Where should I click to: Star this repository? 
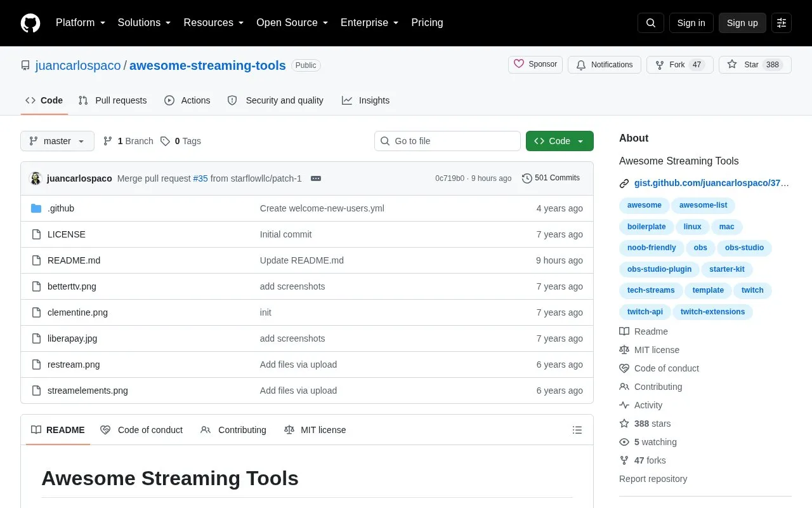click(x=755, y=65)
